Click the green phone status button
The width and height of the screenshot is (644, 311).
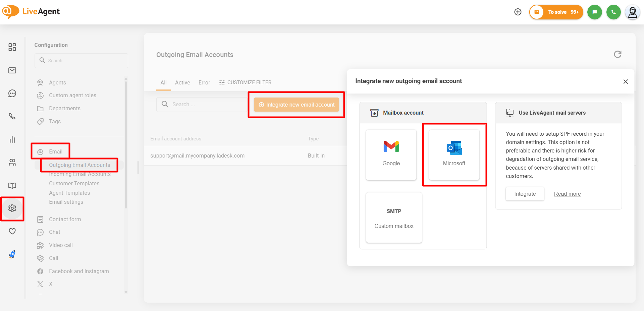tap(613, 12)
